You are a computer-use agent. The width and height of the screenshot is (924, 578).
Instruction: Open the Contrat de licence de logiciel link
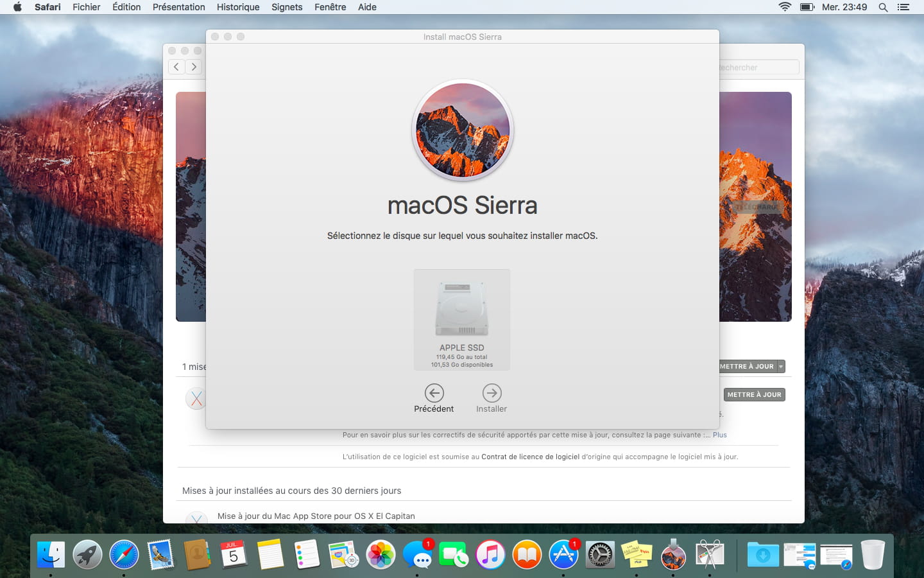531,457
